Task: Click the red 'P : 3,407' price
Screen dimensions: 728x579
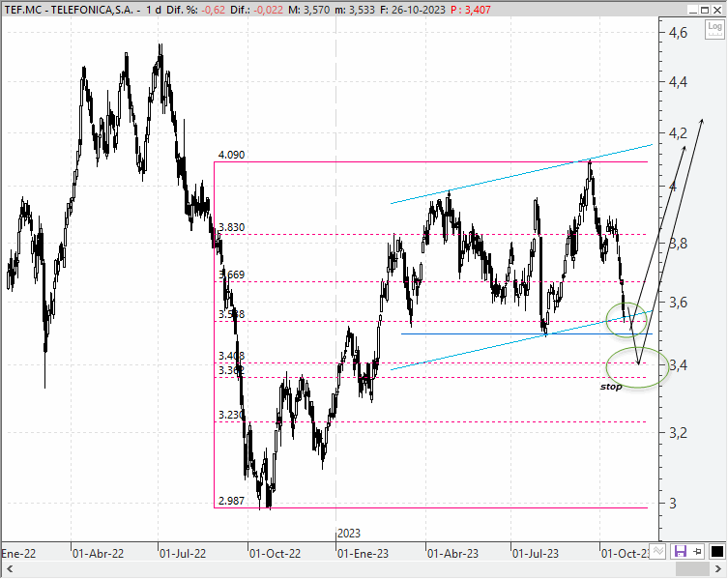Action: (x=470, y=10)
